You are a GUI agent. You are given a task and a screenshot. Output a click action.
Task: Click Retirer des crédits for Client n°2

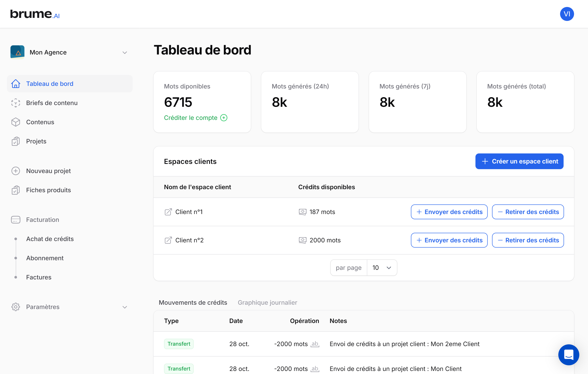click(x=527, y=240)
